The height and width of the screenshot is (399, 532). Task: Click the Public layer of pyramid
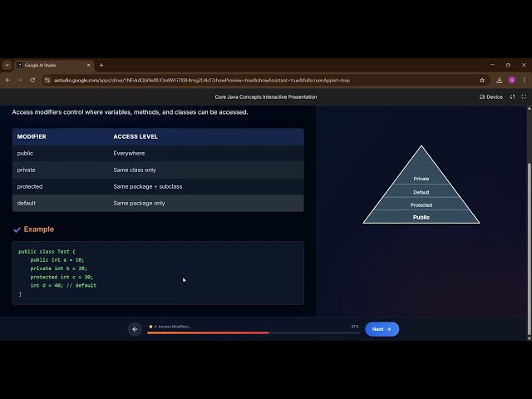421,217
